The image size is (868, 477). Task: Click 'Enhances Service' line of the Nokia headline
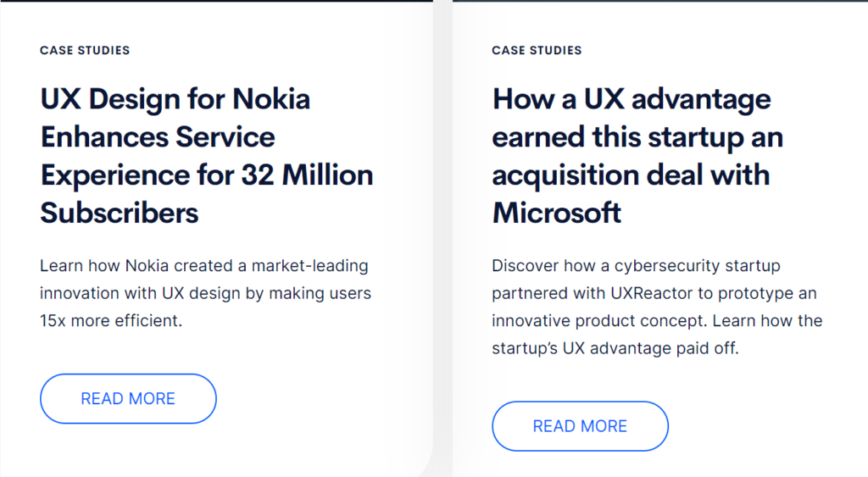[158, 137]
